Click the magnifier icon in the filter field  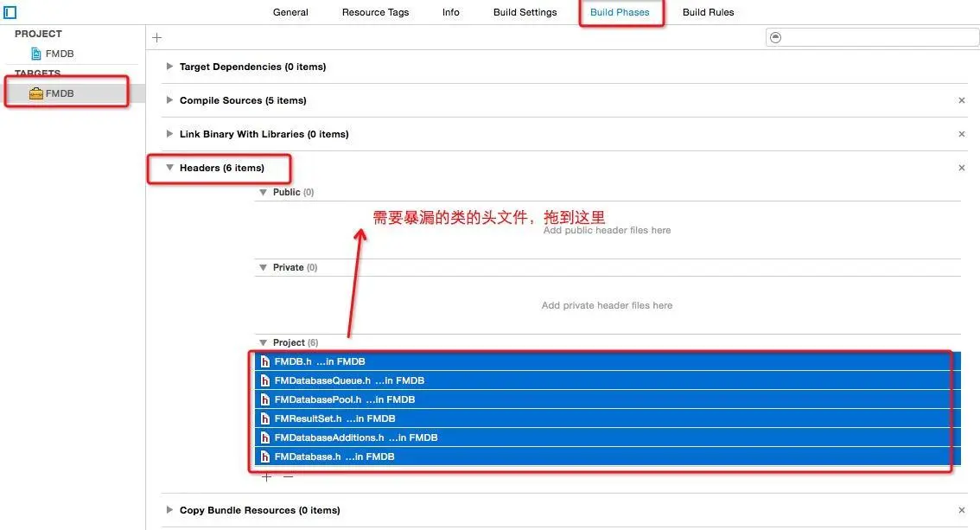pos(775,37)
